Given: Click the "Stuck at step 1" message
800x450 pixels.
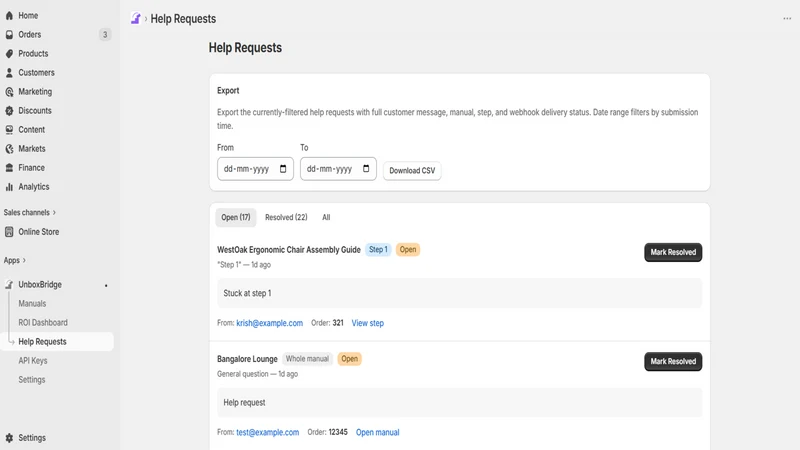Looking at the screenshot, I should click(247, 293).
